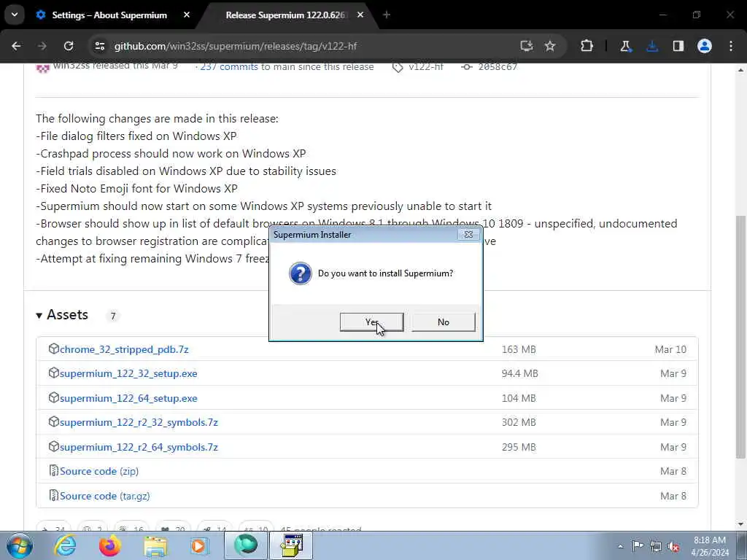Reload the GitHub release page

pyautogui.click(x=69, y=46)
